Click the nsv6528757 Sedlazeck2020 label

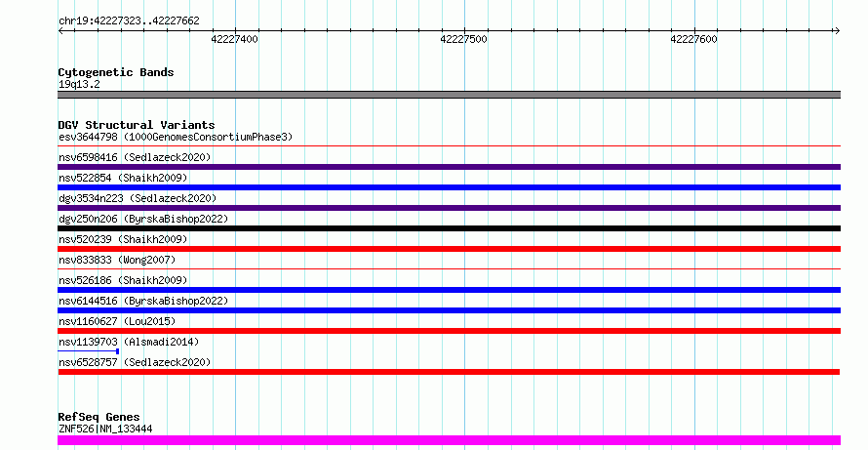(x=135, y=362)
